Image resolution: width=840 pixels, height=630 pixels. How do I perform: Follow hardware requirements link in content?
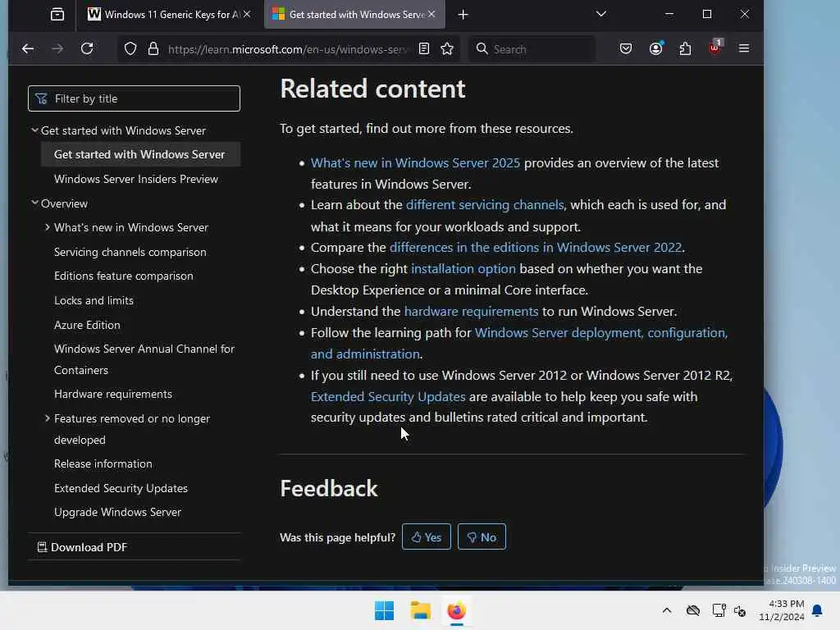click(471, 311)
